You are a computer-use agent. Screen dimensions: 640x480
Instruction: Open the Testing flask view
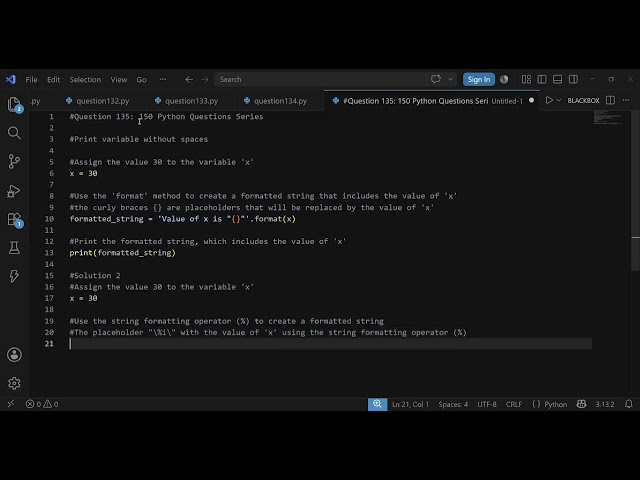coord(14,247)
